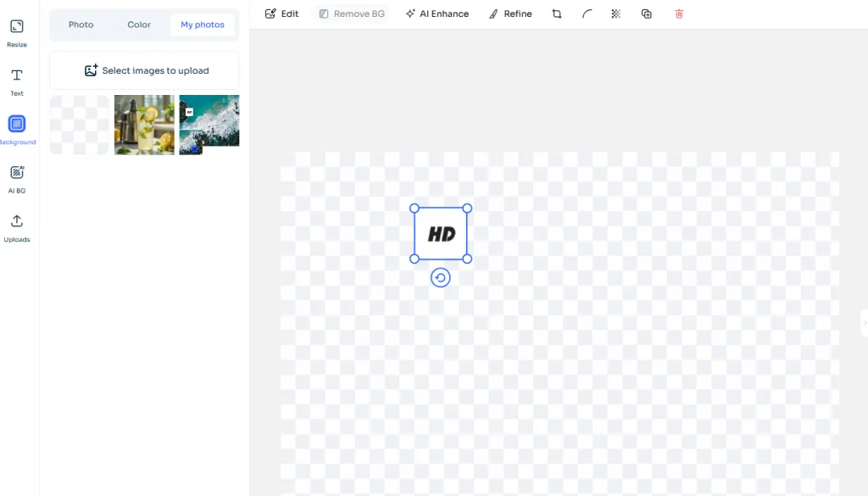Click Select images to upload
This screenshot has height=496, width=868.
point(145,70)
